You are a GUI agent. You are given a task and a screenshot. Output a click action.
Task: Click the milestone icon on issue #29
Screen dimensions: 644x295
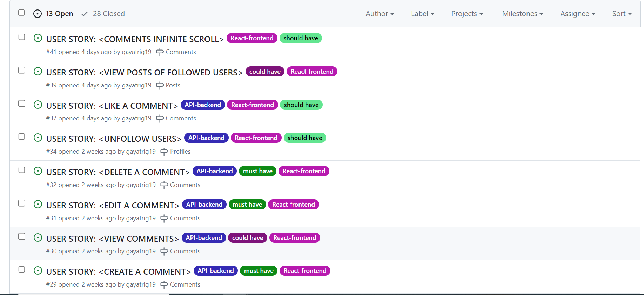[164, 285]
